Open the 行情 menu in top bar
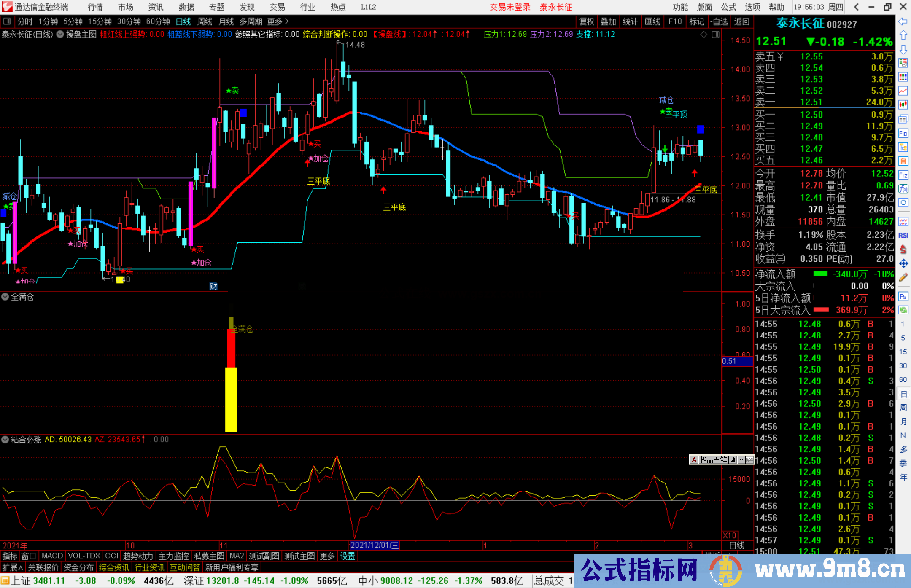This screenshot has height=588, width=911. (x=95, y=7)
